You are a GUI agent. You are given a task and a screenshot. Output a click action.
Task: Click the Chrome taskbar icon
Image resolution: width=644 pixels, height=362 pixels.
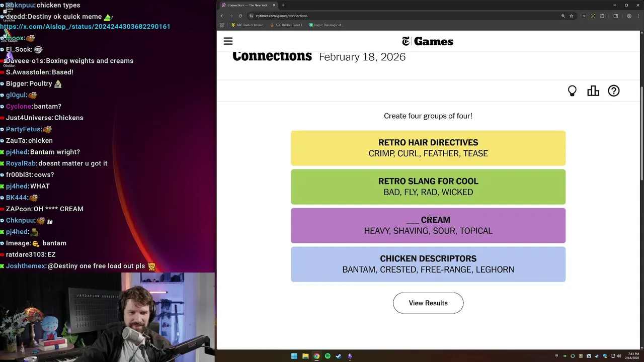pos(316,356)
